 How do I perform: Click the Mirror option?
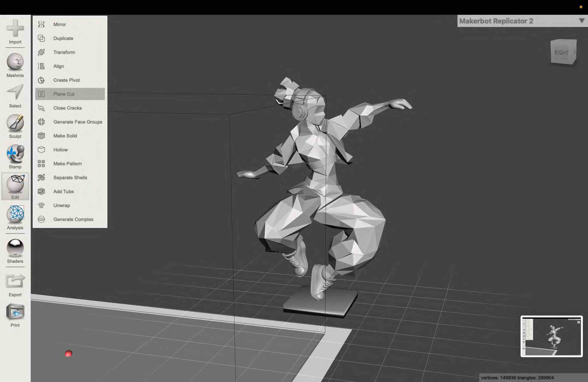pos(60,24)
